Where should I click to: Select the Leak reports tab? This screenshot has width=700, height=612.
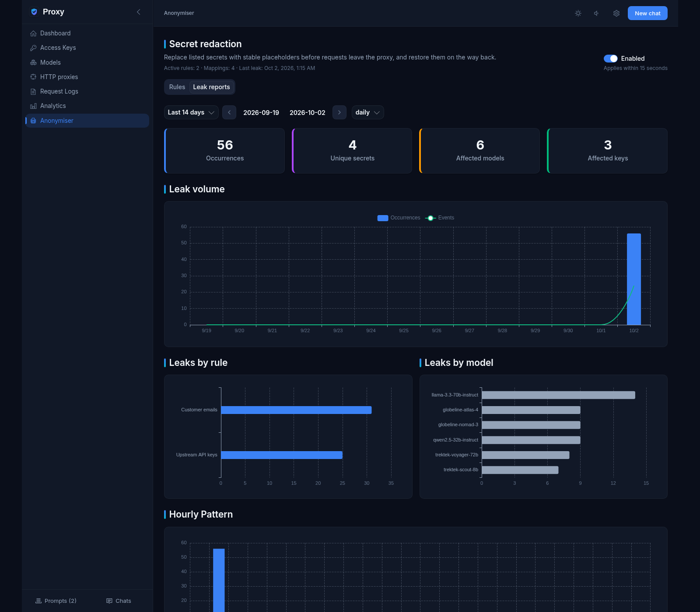(211, 87)
